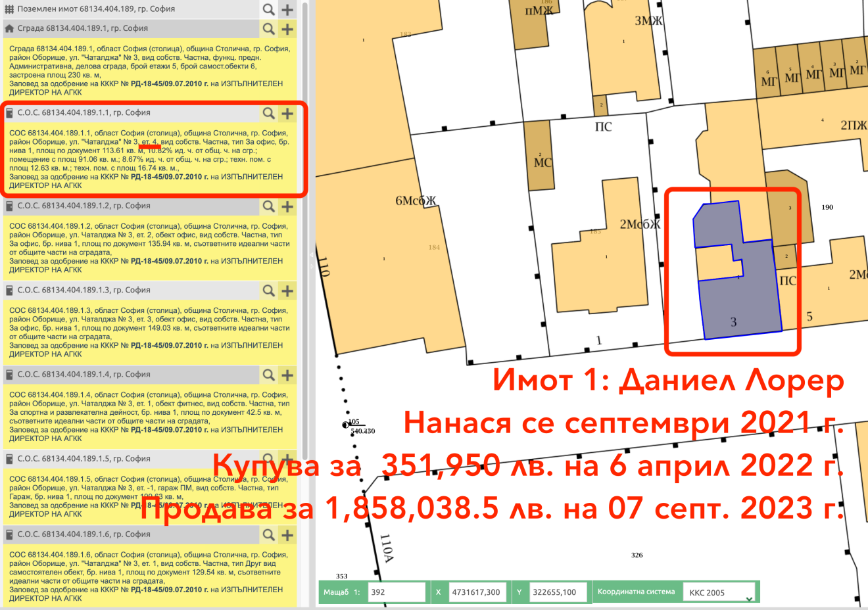Open the coordinate system dropdown КKС 2005
This screenshot has height=610, width=868.
click(x=719, y=592)
